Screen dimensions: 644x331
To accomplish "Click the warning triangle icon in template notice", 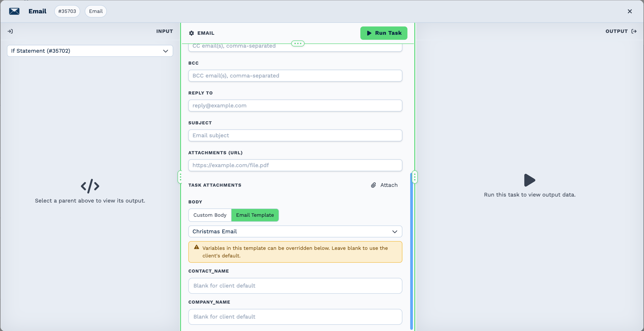I will point(196,248).
